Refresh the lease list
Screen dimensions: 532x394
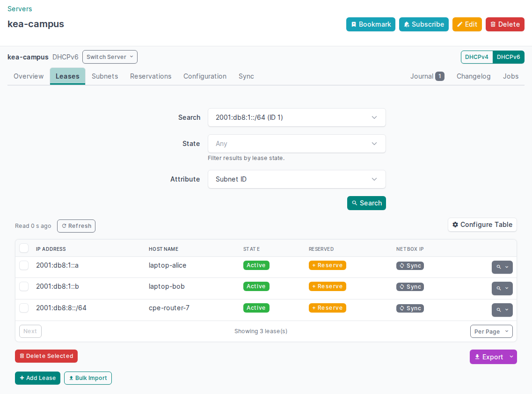[x=76, y=226]
